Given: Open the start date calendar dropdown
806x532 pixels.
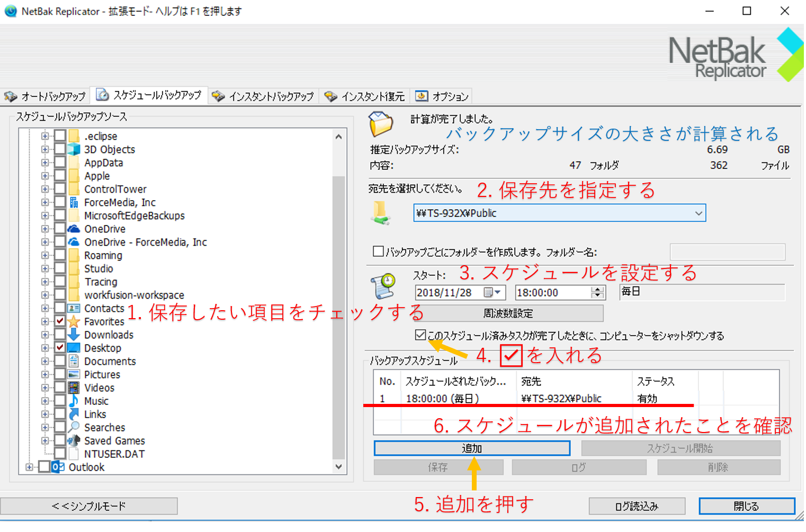Looking at the screenshot, I should click(x=497, y=292).
